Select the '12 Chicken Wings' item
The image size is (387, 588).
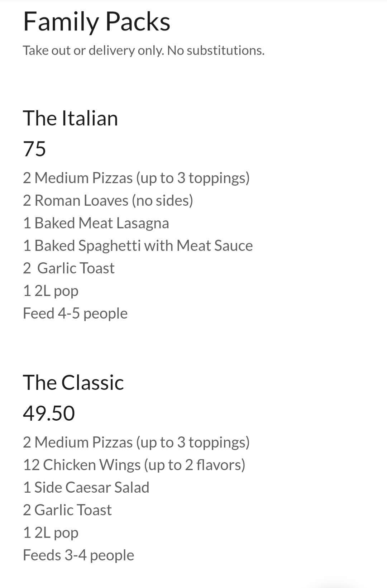click(134, 465)
